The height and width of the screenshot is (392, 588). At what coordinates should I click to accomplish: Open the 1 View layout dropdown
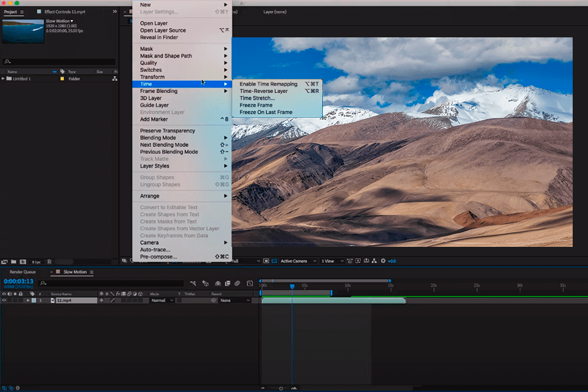(x=332, y=261)
